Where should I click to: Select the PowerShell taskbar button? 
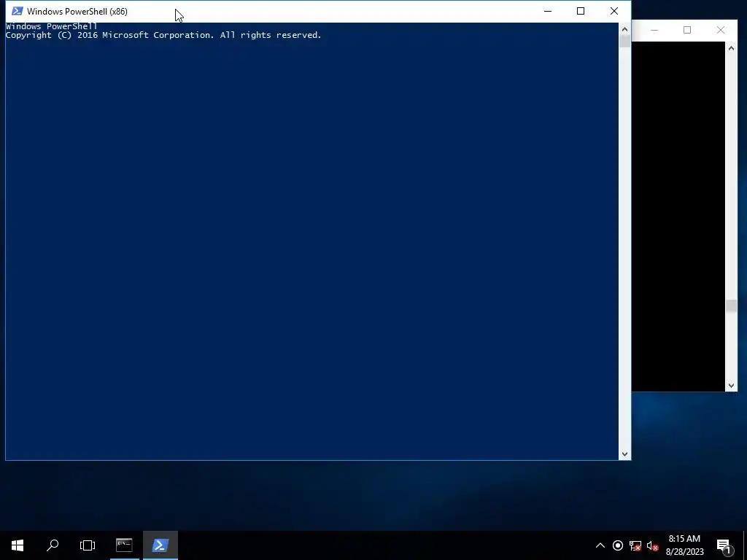[x=160, y=545]
